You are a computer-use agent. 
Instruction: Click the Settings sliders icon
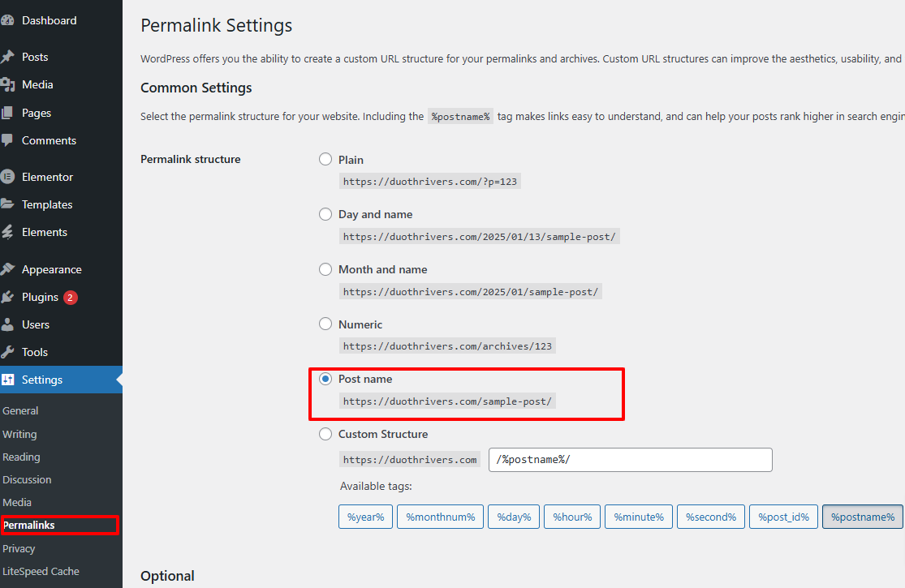7,380
